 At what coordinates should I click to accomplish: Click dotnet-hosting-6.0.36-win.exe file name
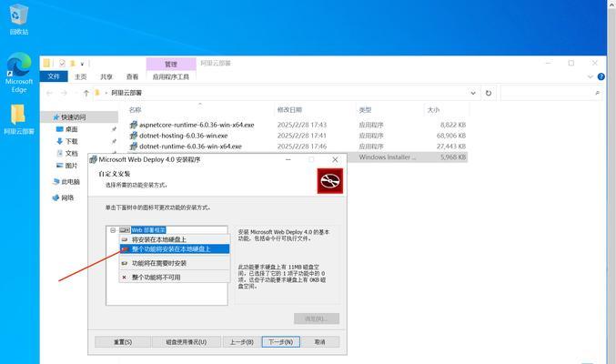(184, 136)
